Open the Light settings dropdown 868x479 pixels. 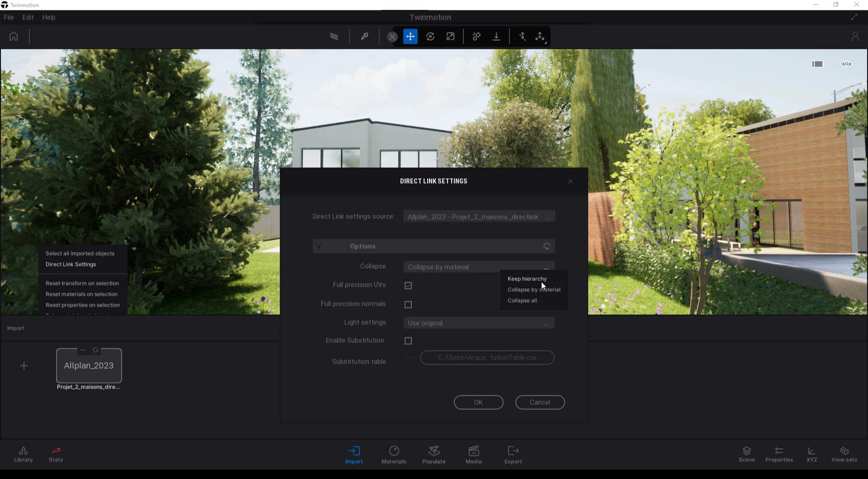[479, 323]
